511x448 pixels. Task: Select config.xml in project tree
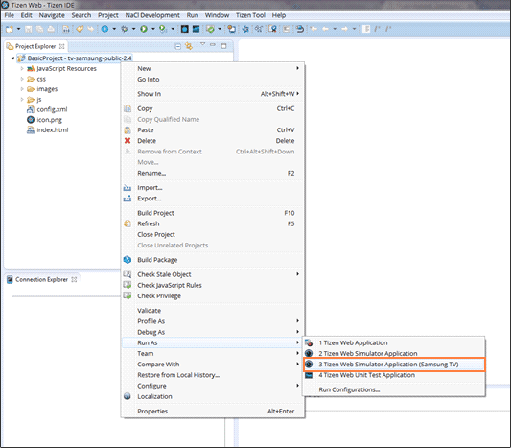[x=47, y=109]
